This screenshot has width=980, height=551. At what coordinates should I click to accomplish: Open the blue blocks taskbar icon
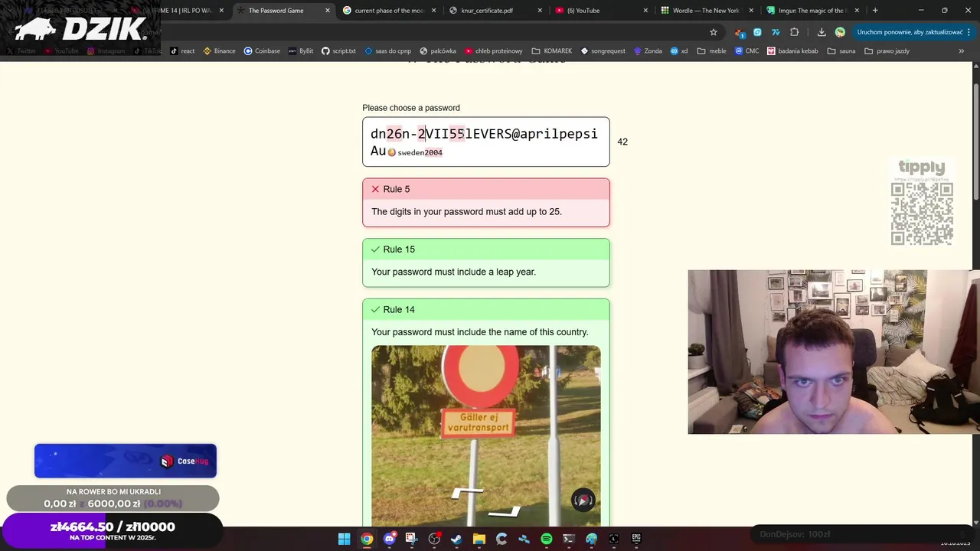pyautogui.click(x=524, y=539)
